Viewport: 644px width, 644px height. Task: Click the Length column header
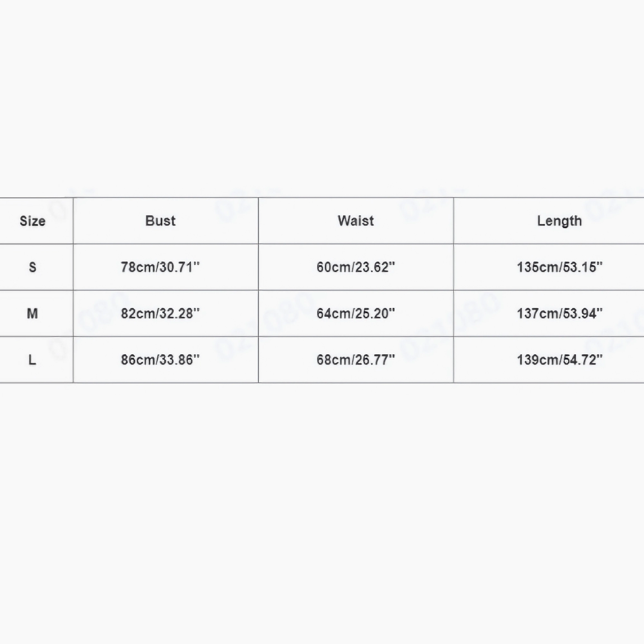tap(559, 221)
